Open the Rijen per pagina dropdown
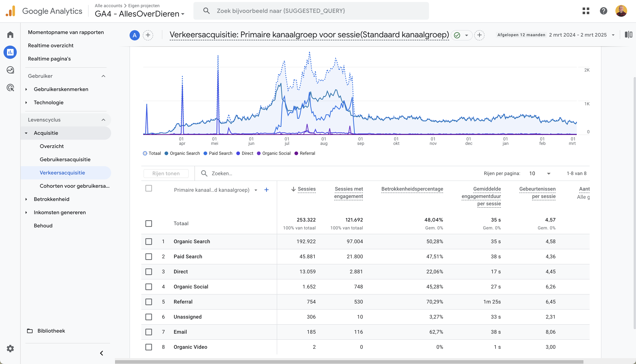The image size is (636, 364). point(540,174)
